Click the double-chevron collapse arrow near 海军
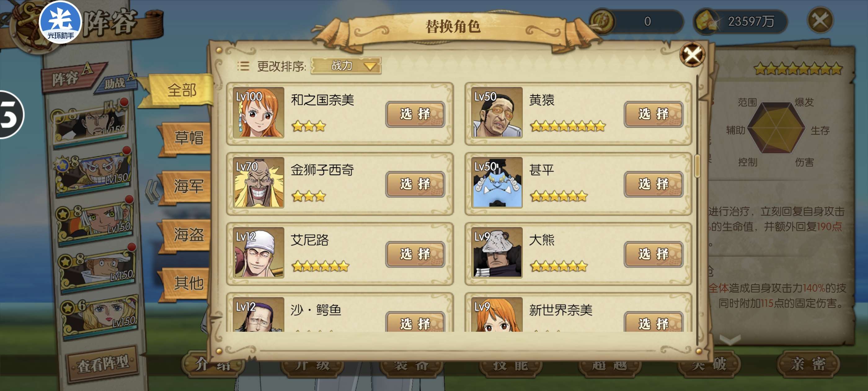 pyautogui.click(x=152, y=191)
